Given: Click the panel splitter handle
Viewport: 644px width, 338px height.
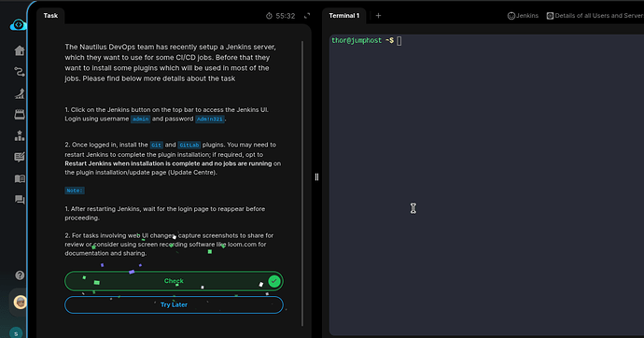Looking at the screenshot, I should point(316,177).
